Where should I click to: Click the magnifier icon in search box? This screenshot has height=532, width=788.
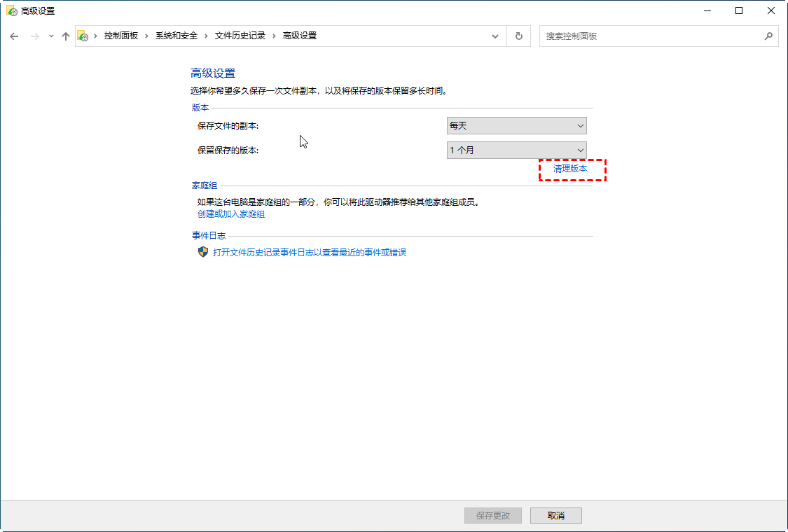(768, 36)
